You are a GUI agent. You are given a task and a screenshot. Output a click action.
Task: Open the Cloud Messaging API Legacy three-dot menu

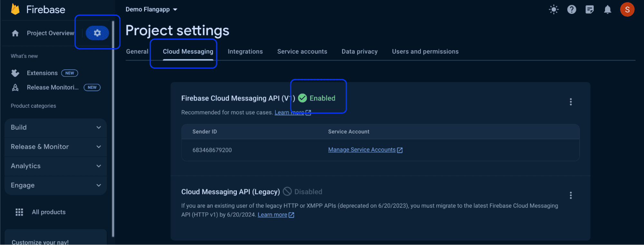(571, 195)
